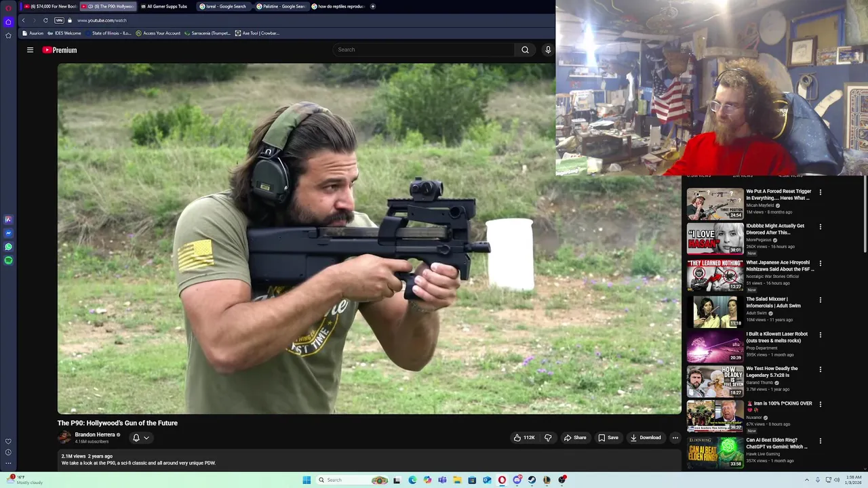
Task: Switch to $74,000 For New Boot tab
Action: [50, 6]
